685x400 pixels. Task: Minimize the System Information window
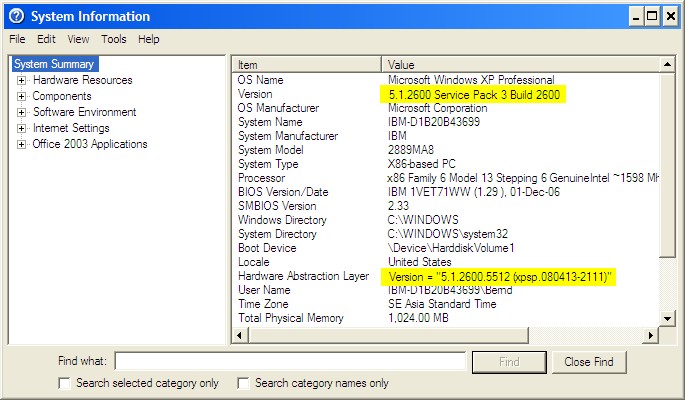636,17
